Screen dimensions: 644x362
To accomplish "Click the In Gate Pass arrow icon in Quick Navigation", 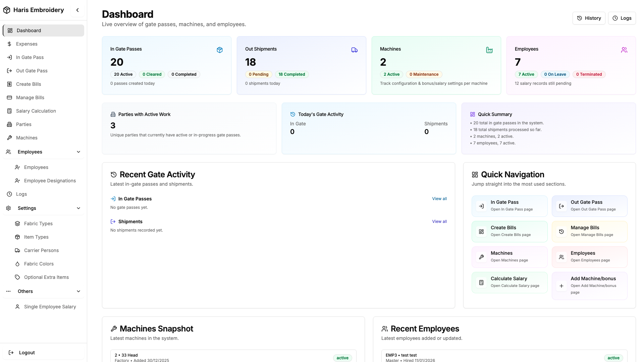I will tap(481, 206).
